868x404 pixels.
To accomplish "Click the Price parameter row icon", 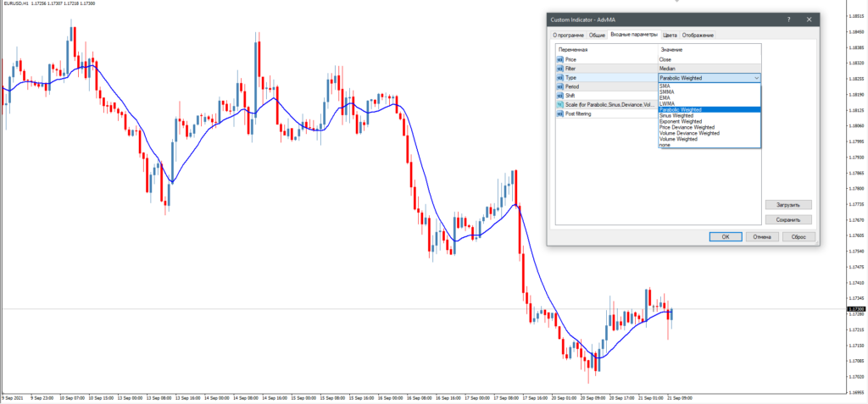I will (559, 59).
